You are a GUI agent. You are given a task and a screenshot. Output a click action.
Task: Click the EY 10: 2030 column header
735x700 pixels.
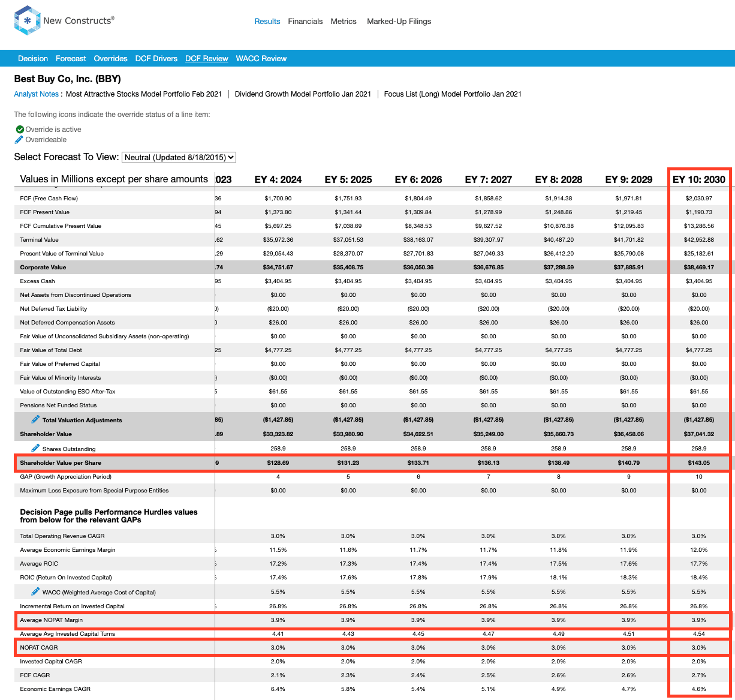coord(699,179)
